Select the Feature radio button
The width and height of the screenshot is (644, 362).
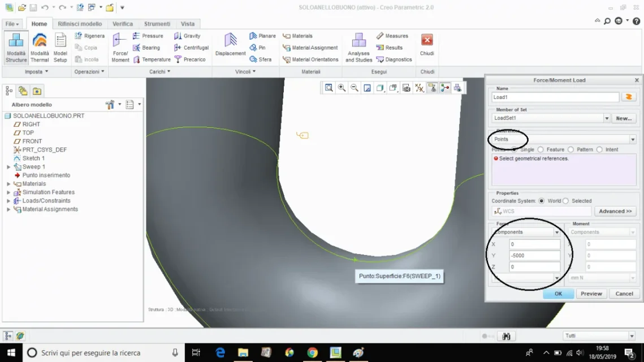coord(541,150)
